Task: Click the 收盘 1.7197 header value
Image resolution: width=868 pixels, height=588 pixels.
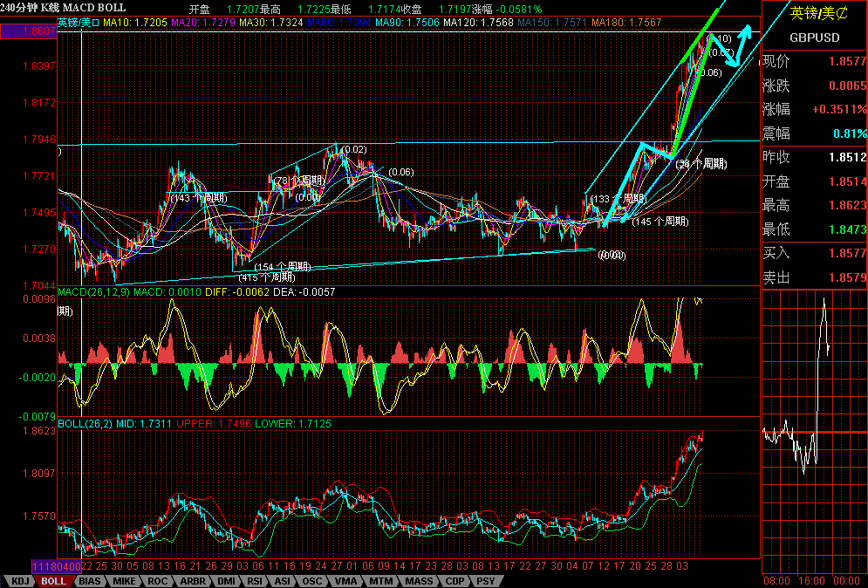Action: pyautogui.click(x=437, y=10)
